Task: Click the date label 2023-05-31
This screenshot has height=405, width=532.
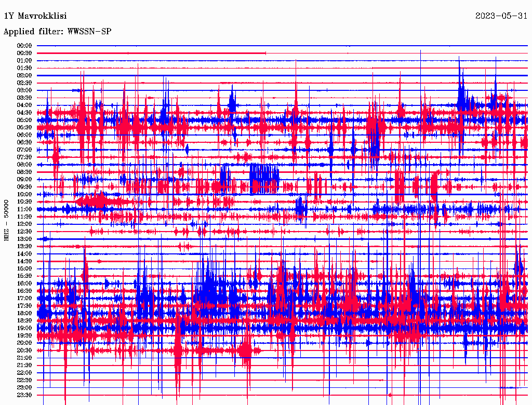Action: pyautogui.click(x=501, y=16)
